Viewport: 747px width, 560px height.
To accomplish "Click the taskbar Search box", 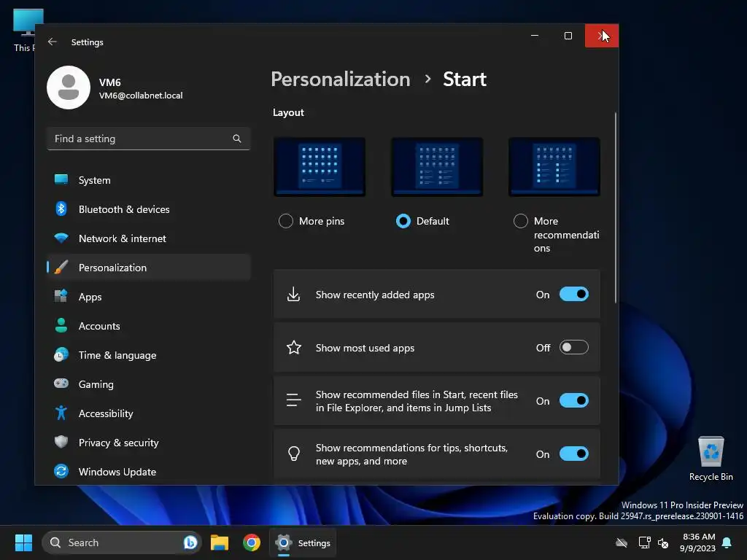I will pos(122,542).
